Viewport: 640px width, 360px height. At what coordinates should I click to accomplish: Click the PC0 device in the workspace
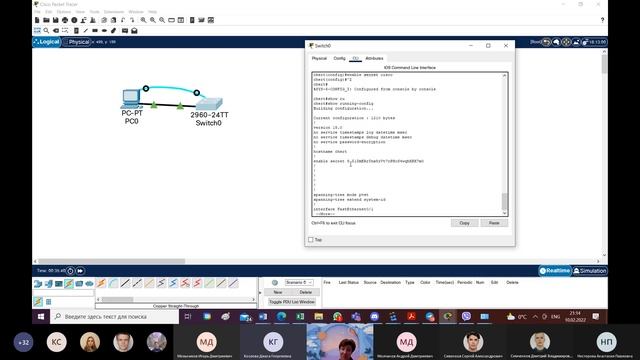click(x=131, y=99)
